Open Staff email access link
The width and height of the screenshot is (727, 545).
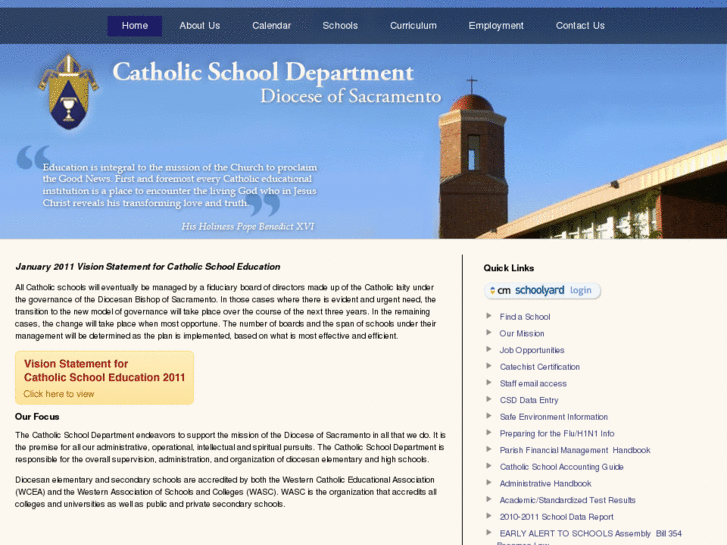click(533, 384)
